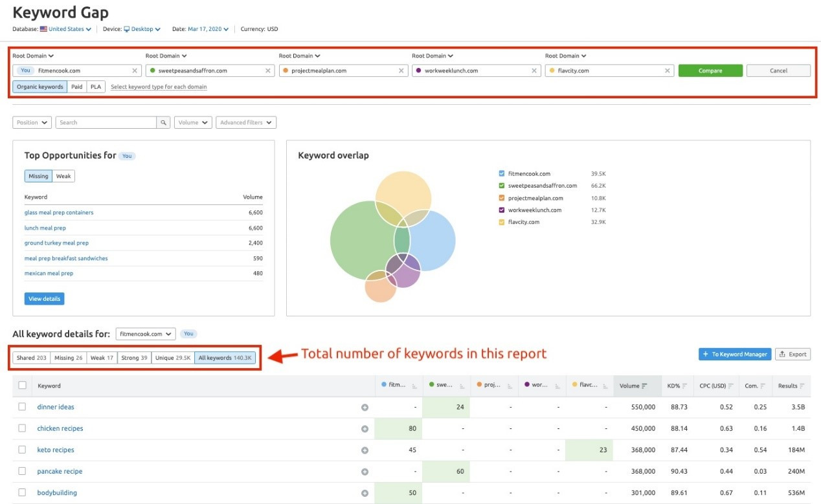Viewport: 821px width, 504px height.
Task: Click the search magnifier icon
Action: click(164, 122)
